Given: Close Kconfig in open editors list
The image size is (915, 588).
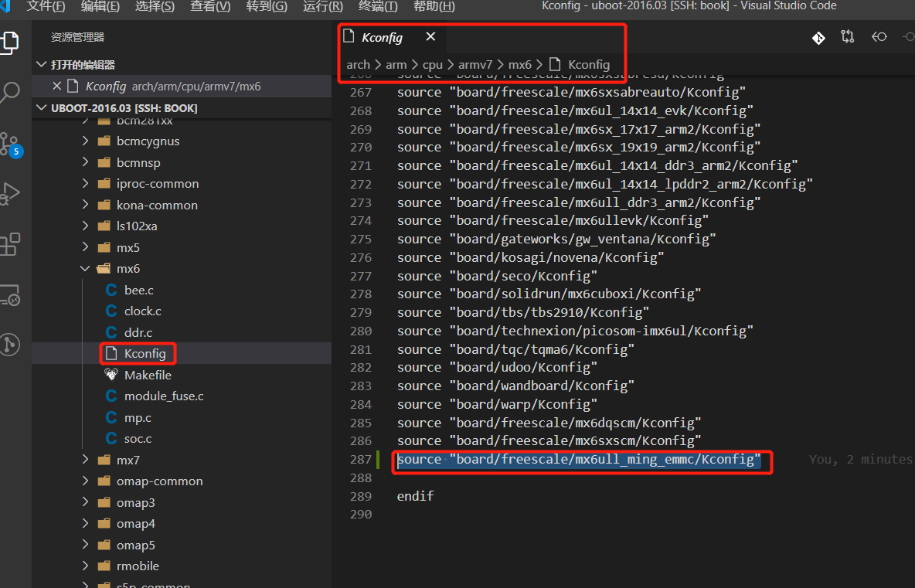Looking at the screenshot, I should click(56, 87).
